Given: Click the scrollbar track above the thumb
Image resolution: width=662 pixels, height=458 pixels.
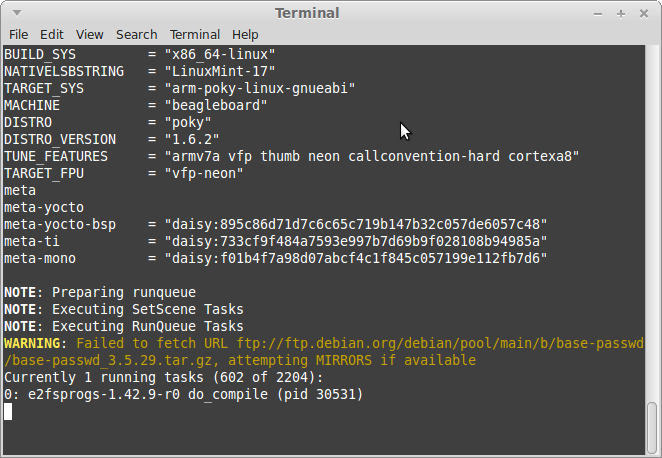Looking at the screenshot, I should click(x=652, y=224).
